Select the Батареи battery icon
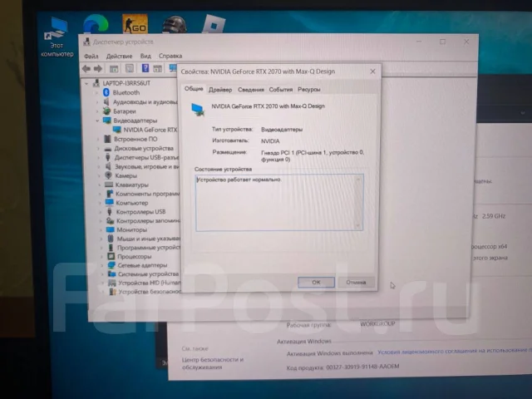The height and width of the screenshot is (399, 532). [x=106, y=111]
